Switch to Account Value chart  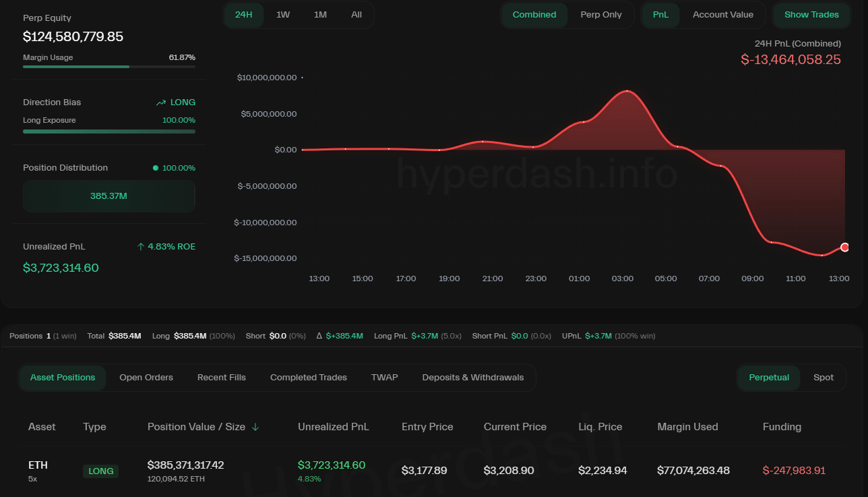tap(722, 14)
